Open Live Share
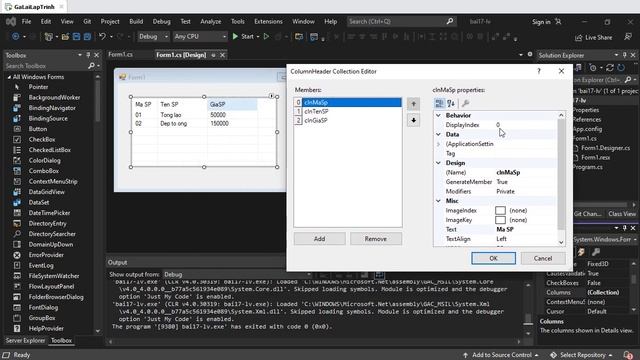Image resolution: width=640 pixels, height=360 pixels. point(593,37)
